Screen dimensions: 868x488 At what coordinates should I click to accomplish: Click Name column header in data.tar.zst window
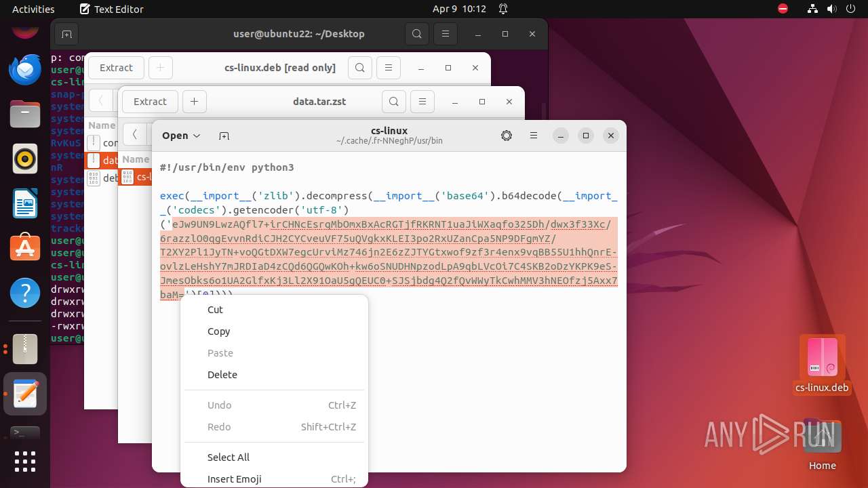(x=136, y=159)
